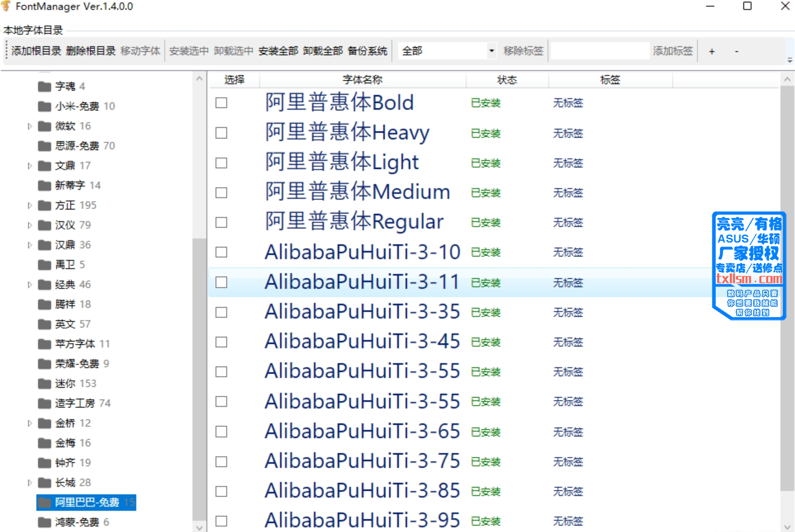Image resolution: width=795 pixels, height=532 pixels.
Task: Click the folder tree scrollbar thumb
Action: (x=199, y=378)
